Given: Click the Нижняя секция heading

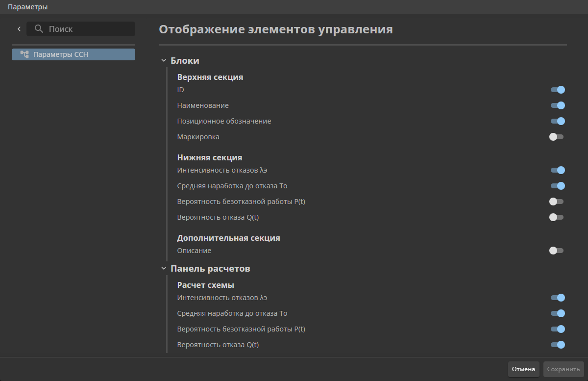Looking at the screenshot, I should [210, 157].
